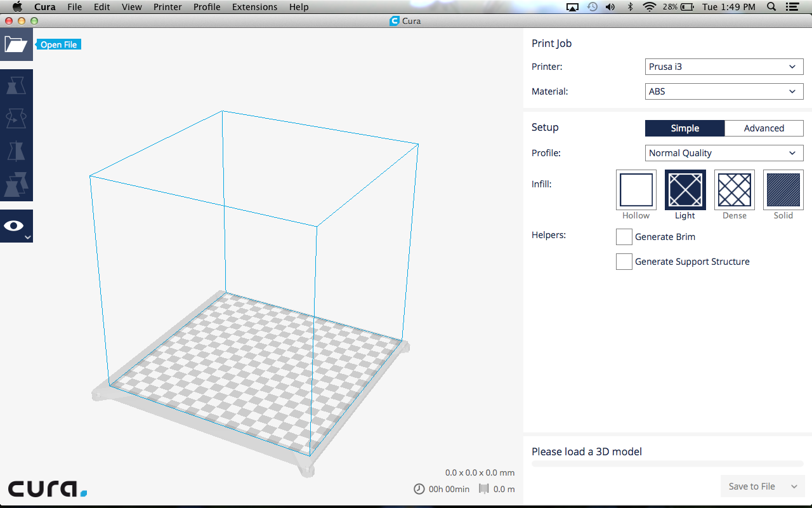Open Spotlight search in menu bar
The image size is (812, 508).
[771, 7]
